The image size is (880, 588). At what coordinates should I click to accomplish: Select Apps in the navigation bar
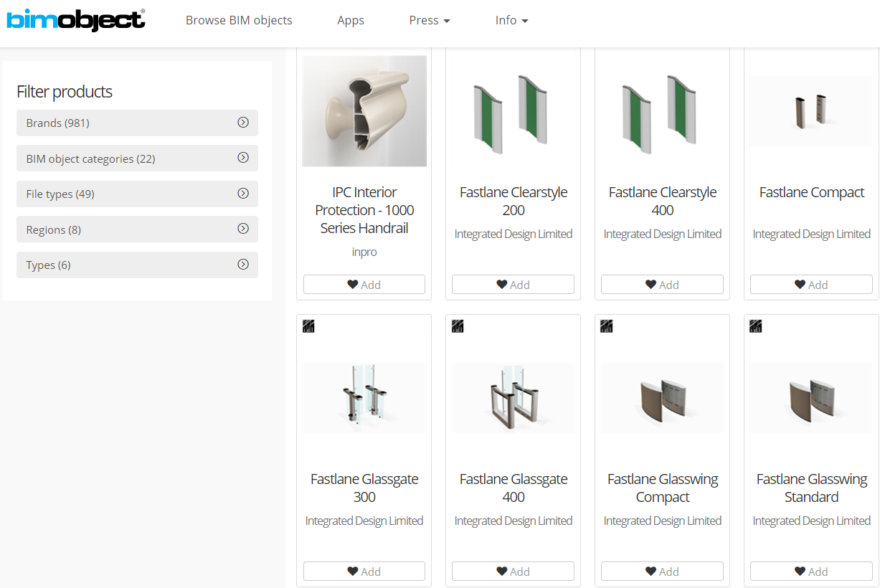point(351,20)
